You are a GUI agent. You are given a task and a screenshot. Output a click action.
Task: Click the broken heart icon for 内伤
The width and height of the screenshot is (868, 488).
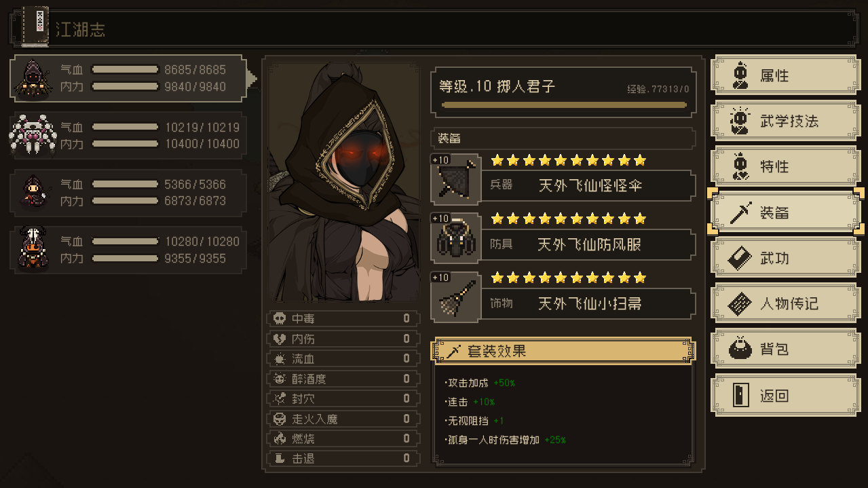(x=279, y=339)
